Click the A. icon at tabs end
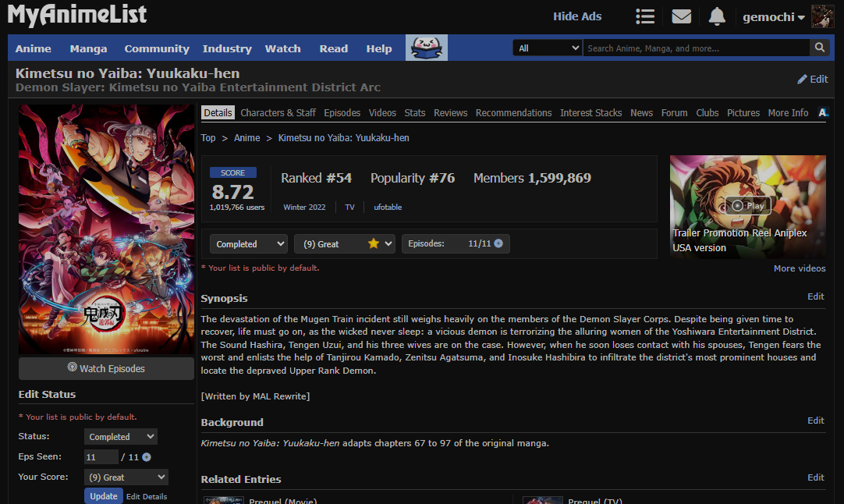Screen dimensions: 844x504 [823, 112]
